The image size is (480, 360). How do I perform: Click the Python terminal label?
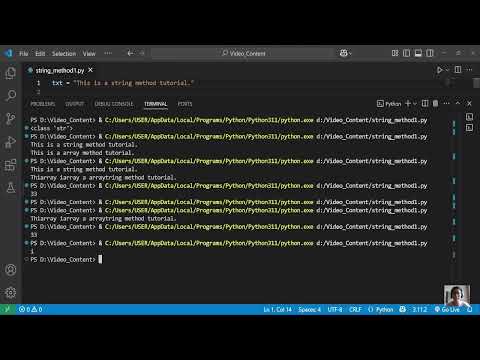389,104
